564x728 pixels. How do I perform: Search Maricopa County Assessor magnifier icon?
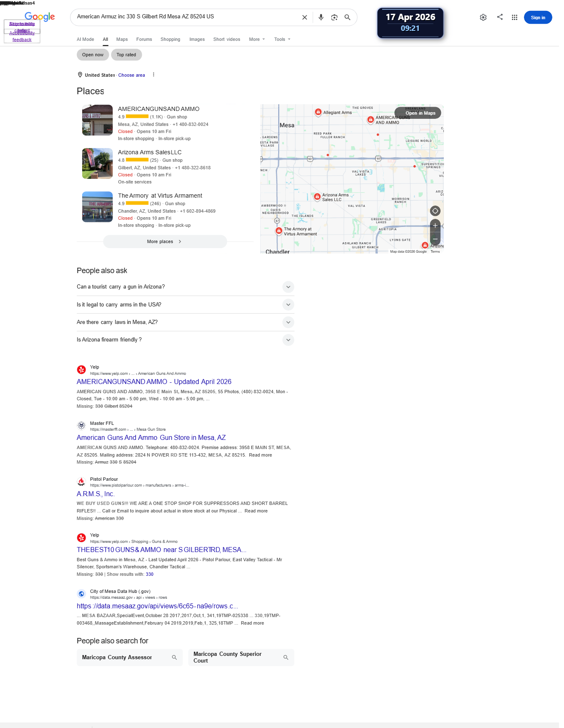[174, 658]
